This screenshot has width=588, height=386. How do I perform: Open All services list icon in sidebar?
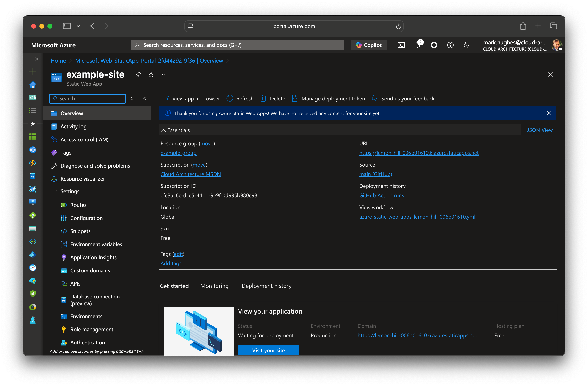(33, 111)
